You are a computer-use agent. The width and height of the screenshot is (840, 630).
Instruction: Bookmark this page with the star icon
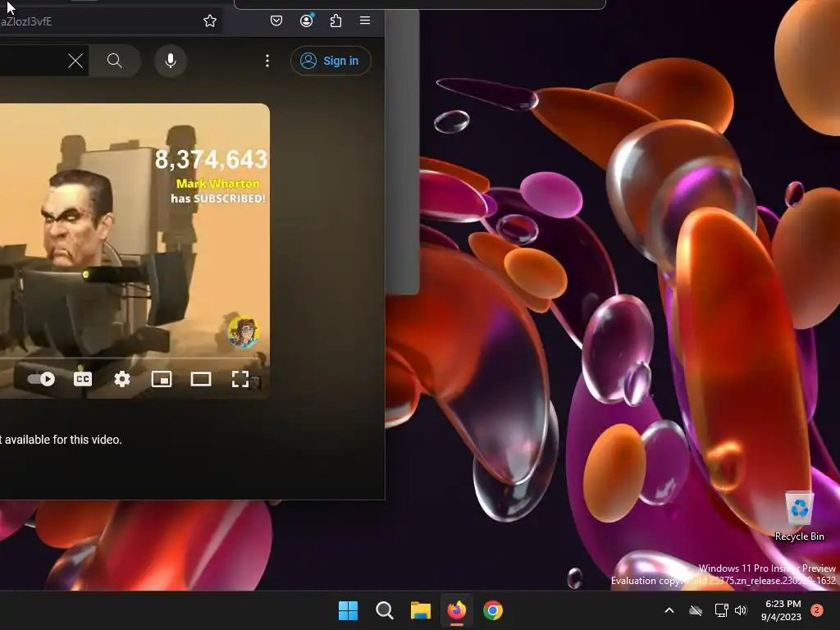click(x=210, y=21)
